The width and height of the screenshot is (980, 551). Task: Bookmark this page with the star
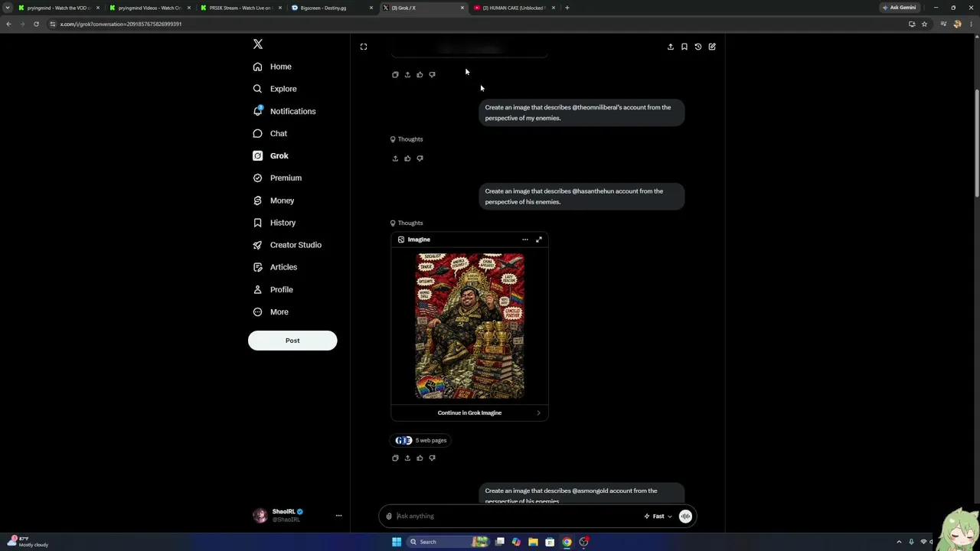tap(924, 24)
